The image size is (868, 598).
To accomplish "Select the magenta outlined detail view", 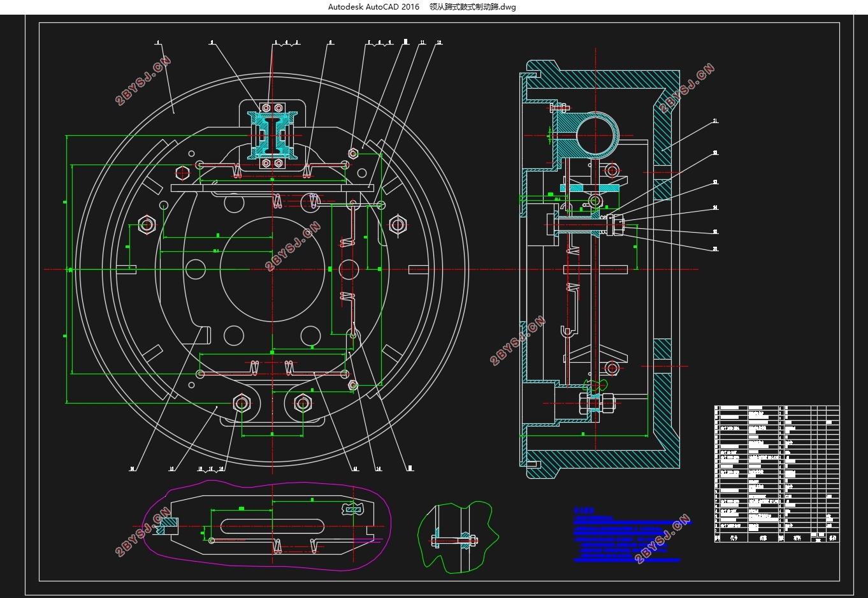I will 268,523.
